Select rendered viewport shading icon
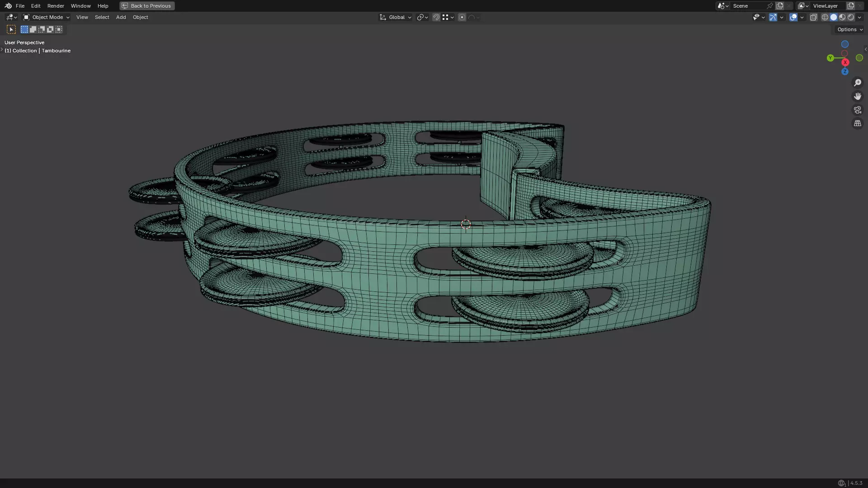 point(851,17)
